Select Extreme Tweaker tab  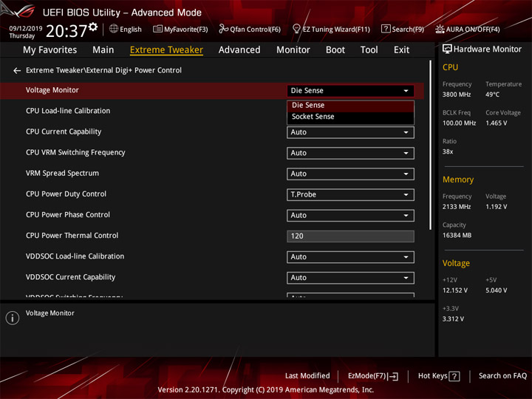click(166, 50)
